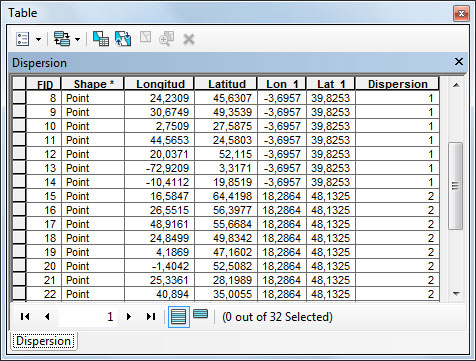Screen dimensions: 476x361
Task: Click the vertical scrollbar thumb
Action: [x=456, y=186]
